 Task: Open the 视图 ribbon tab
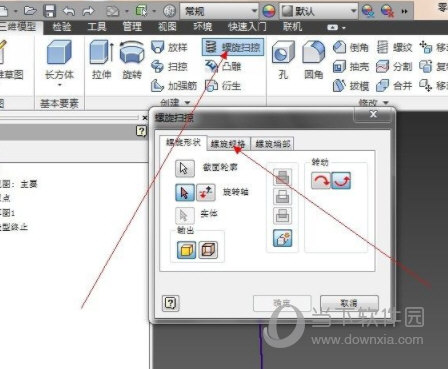click(x=167, y=27)
